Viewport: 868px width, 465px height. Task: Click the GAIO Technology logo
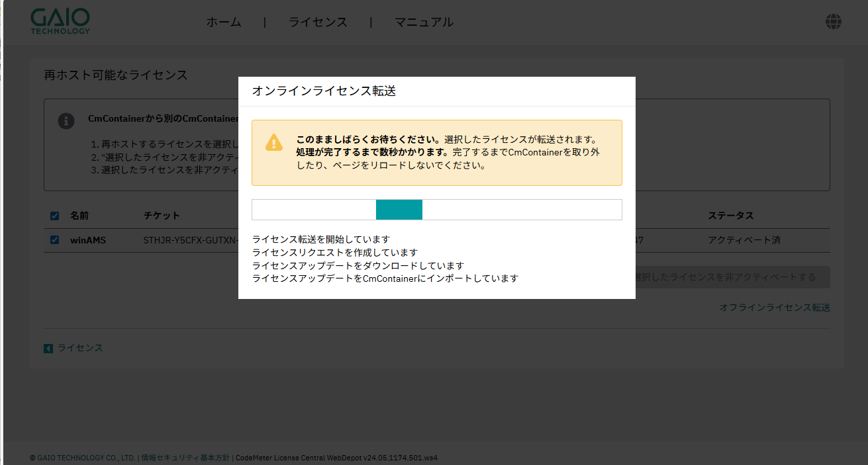pyautogui.click(x=60, y=22)
